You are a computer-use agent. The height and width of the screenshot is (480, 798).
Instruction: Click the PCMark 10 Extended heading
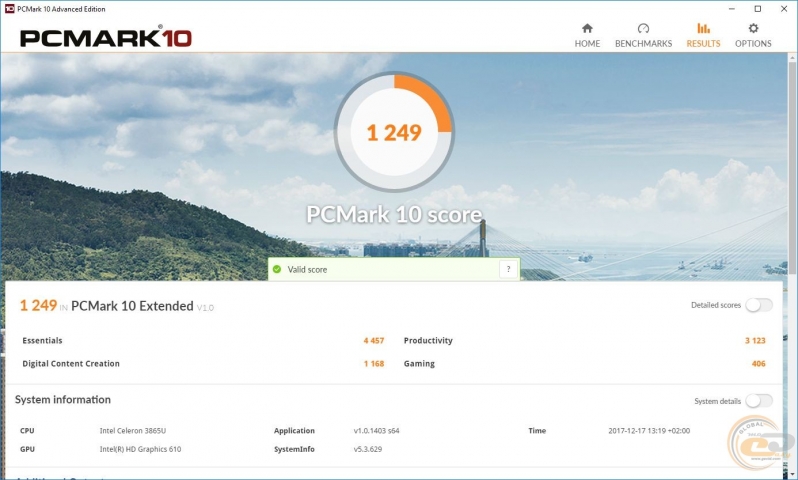132,305
